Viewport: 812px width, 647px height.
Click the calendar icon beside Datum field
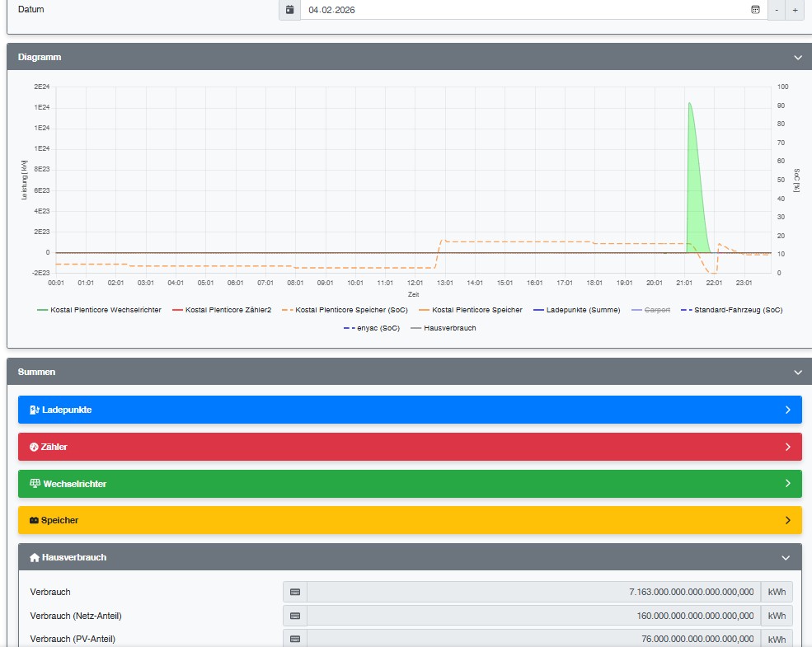click(x=289, y=10)
